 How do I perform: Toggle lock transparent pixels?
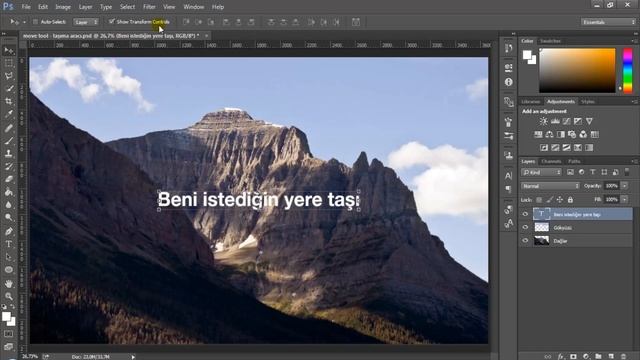[x=539, y=200]
